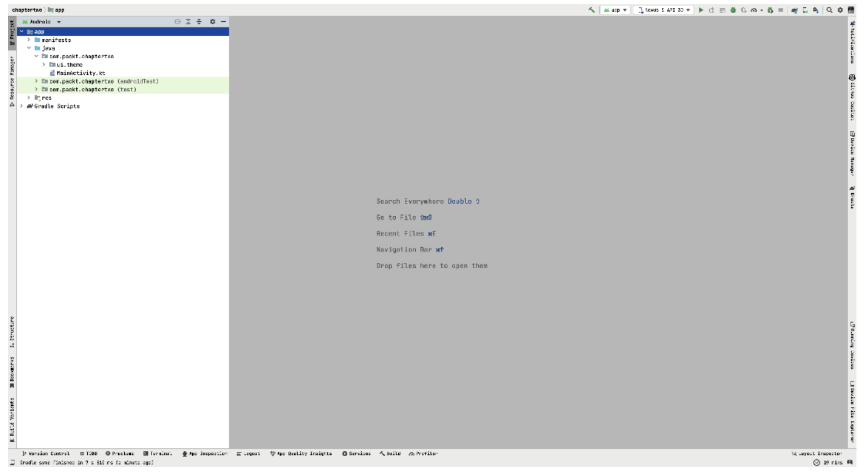Screen dimensions: 868x476
Task: Toggle the Project tool window side tab
Action: click(x=12, y=33)
